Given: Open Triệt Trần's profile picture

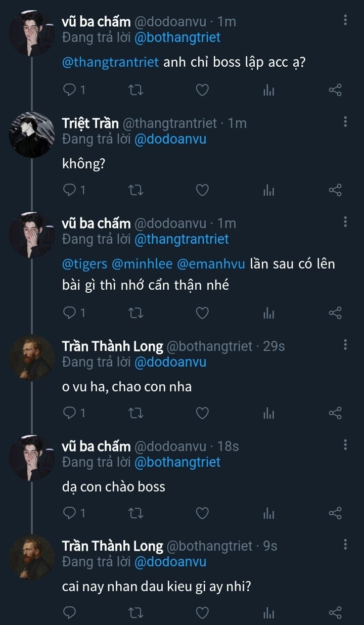Looking at the screenshot, I should 31,135.
